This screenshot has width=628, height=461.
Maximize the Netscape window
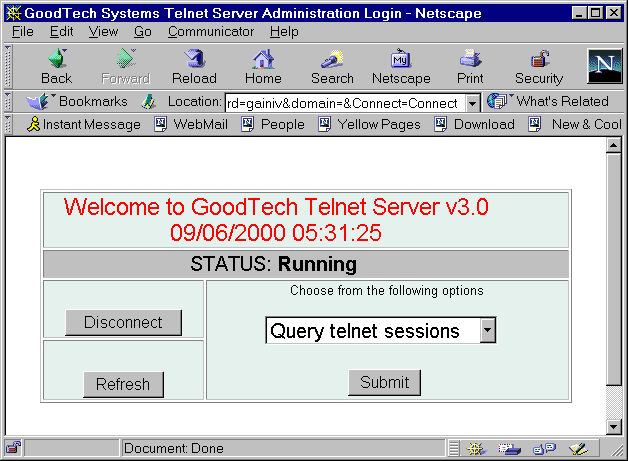pos(595,13)
